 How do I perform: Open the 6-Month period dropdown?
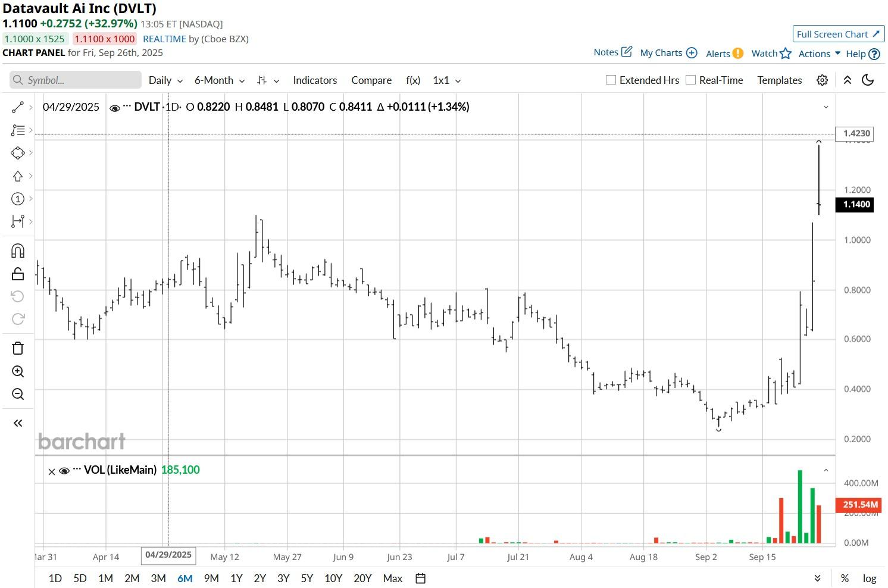pos(220,80)
